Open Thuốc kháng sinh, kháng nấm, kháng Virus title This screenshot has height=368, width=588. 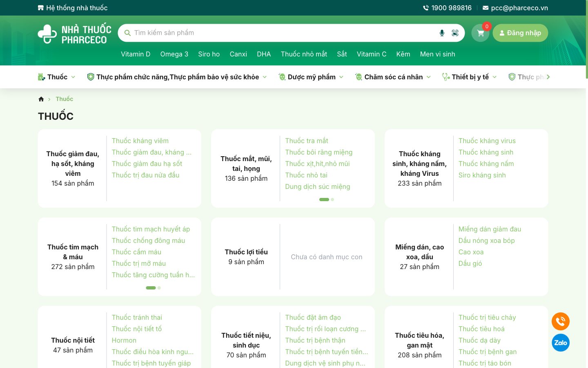pos(420,164)
